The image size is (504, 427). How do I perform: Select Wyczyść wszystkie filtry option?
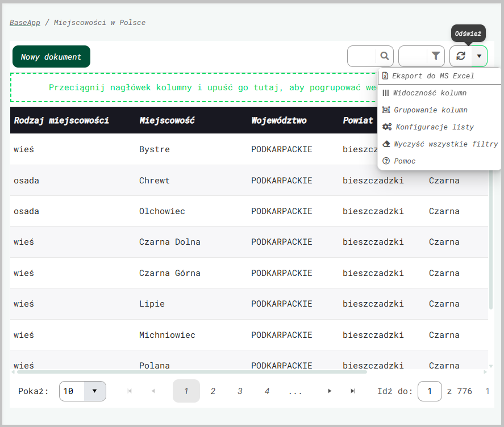click(x=445, y=144)
